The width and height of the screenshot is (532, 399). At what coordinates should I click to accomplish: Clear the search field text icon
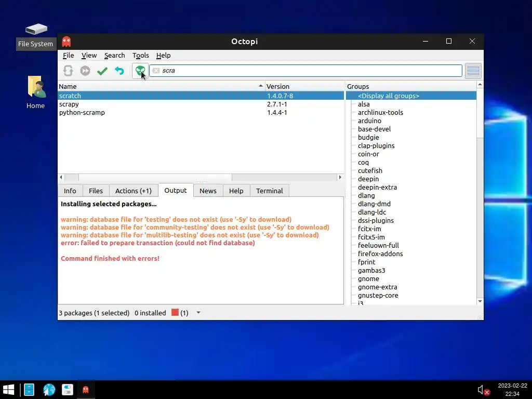(x=156, y=71)
